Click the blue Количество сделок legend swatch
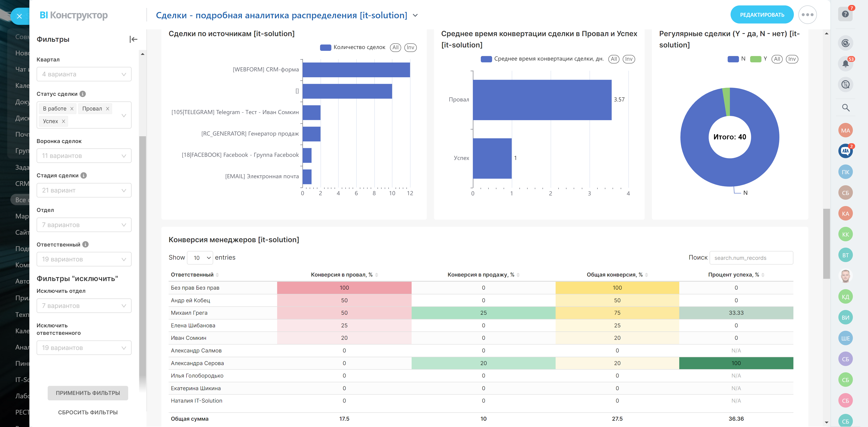Screen dimensions: 868x427 325,47
